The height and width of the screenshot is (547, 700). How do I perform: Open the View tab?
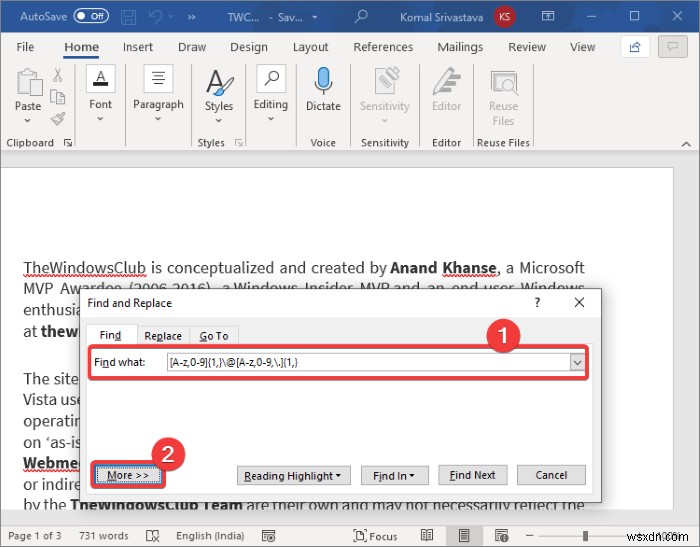point(582,47)
